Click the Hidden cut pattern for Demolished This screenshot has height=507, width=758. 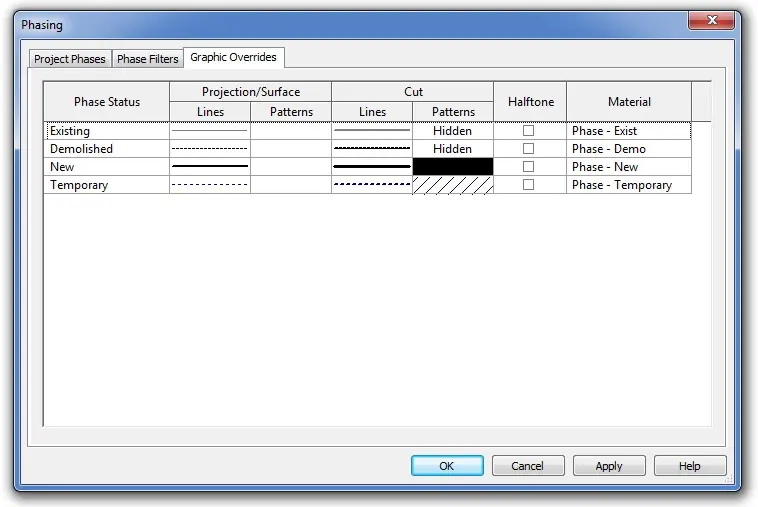pos(453,148)
